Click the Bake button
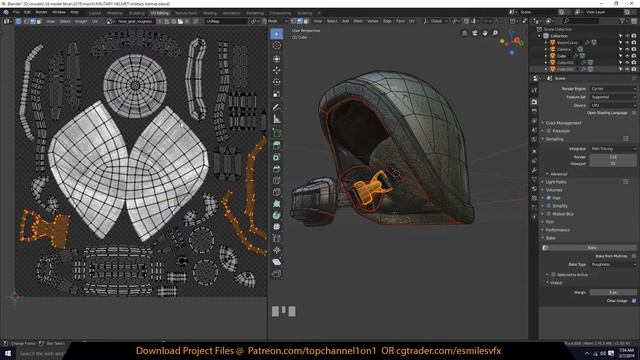The height and width of the screenshot is (360, 640). point(589,248)
